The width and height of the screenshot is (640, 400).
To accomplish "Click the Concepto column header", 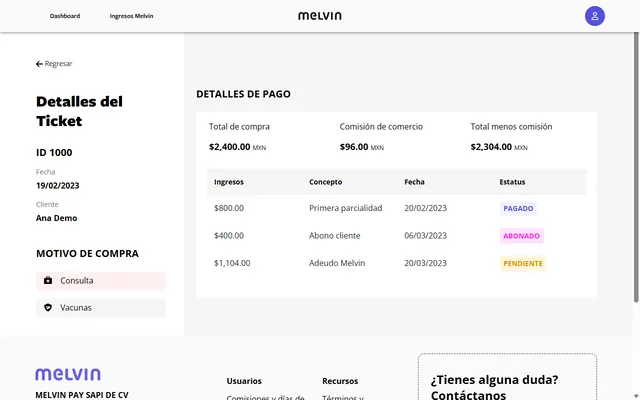I will tap(325, 182).
